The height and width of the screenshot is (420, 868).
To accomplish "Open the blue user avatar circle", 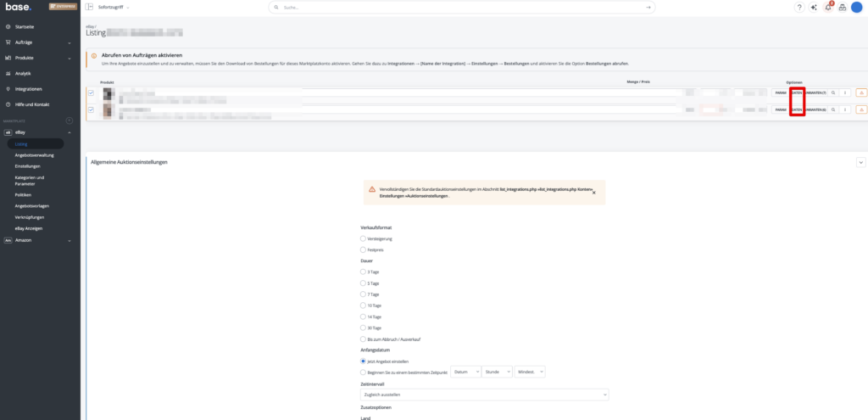I will [x=856, y=7].
